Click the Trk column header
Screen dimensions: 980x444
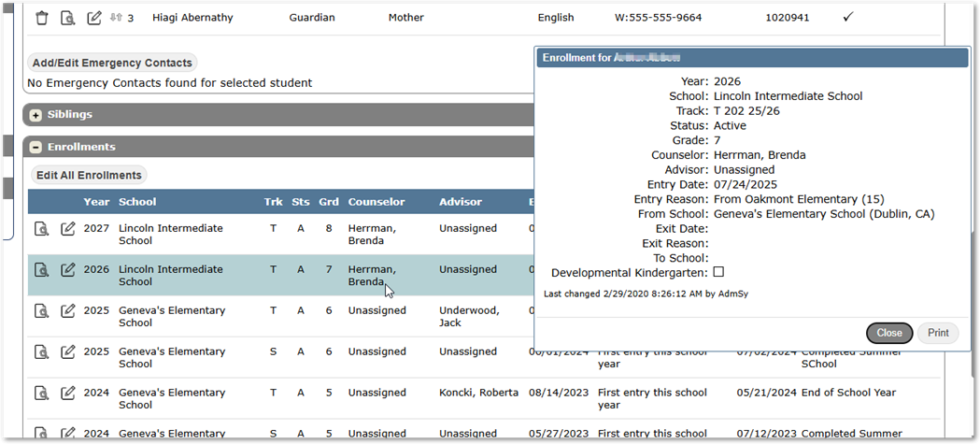point(273,202)
